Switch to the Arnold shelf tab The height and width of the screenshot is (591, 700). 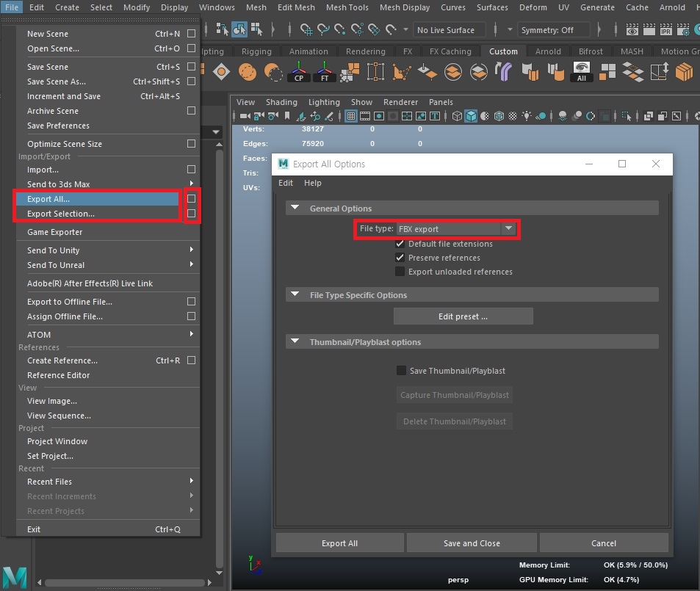pos(548,51)
